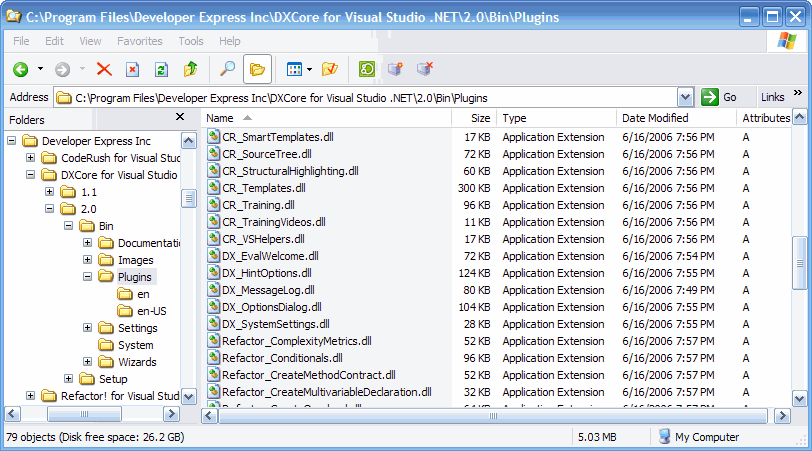The height and width of the screenshot is (451, 812).
Task: Click the CR_Templates.dll file icon
Action: tap(213, 187)
